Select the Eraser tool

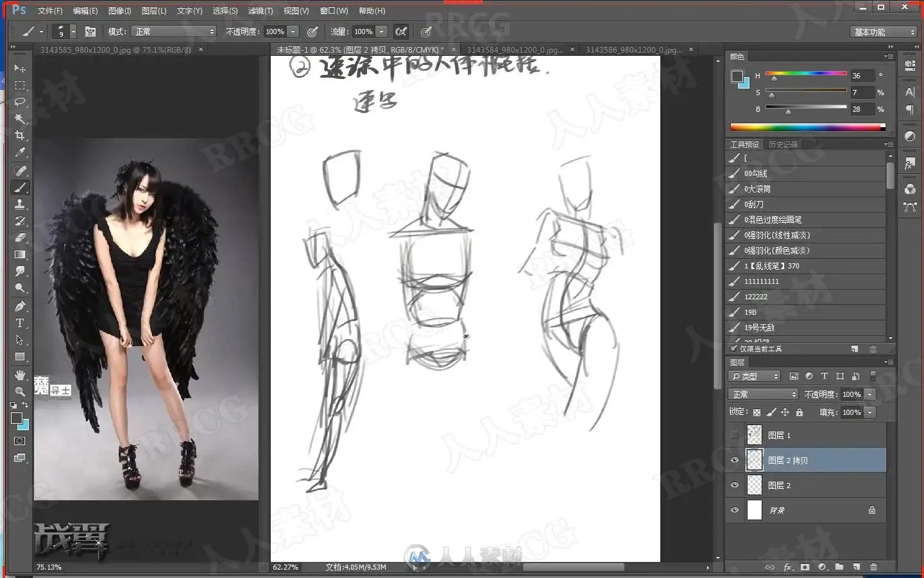20,238
